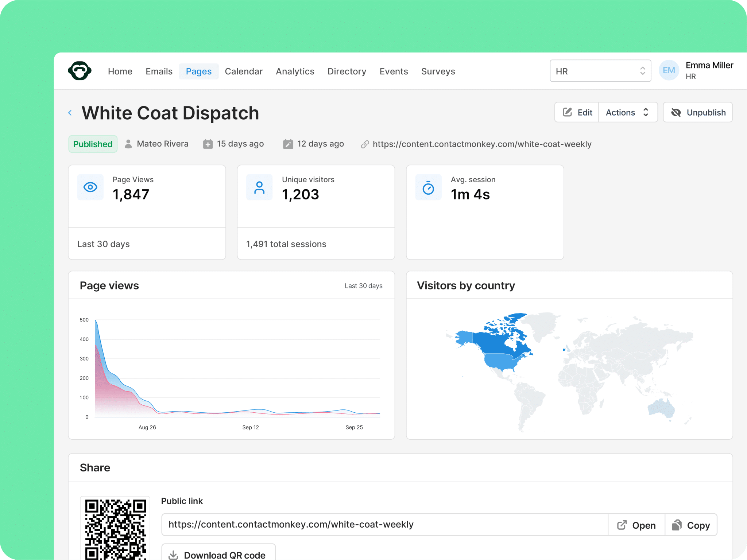Edit the White Coat Dispatch page
Viewport: 747px width, 560px height.
point(577,112)
